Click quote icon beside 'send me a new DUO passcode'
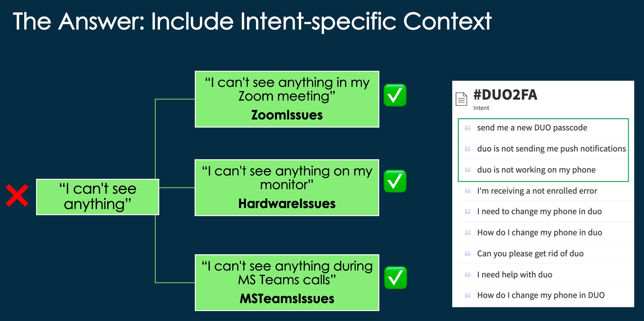This screenshot has height=321, width=644. [x=467, y=128]
